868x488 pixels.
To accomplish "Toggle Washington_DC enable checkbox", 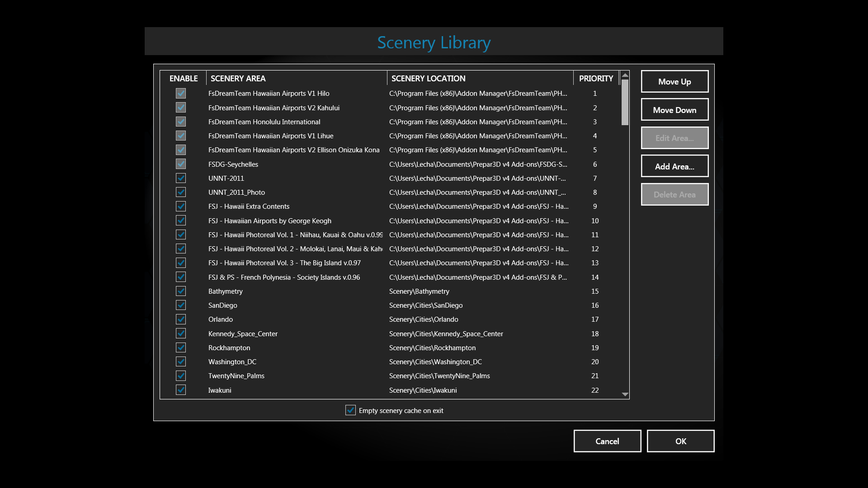I will [x=181, y=361].
